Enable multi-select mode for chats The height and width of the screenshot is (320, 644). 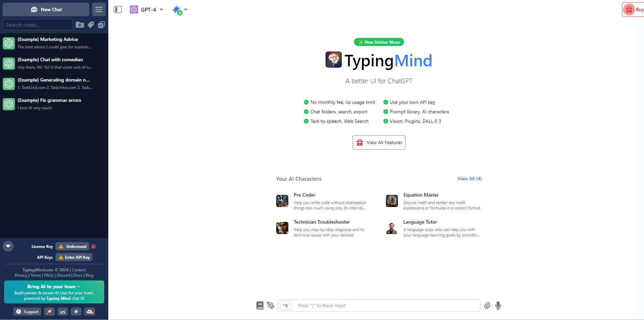102,25
